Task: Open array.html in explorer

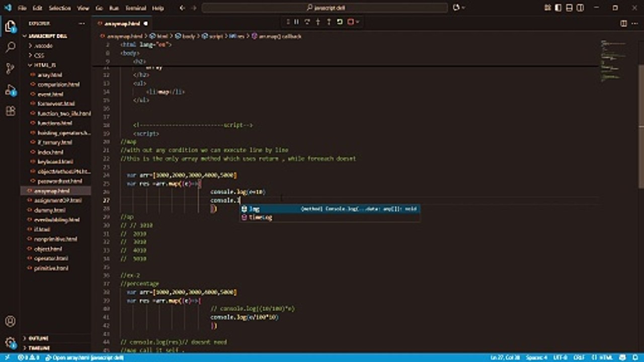Action: [x=49, y=75]
